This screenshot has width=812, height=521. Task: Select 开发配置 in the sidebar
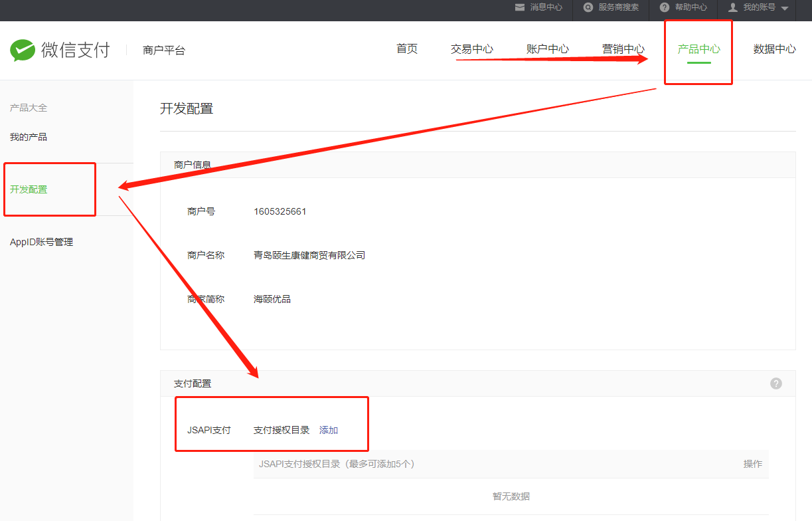29,189
